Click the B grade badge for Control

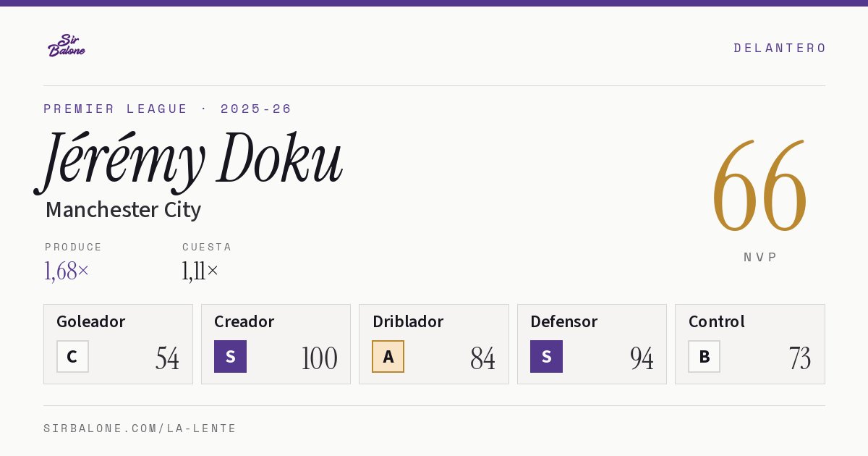[704, 357]
